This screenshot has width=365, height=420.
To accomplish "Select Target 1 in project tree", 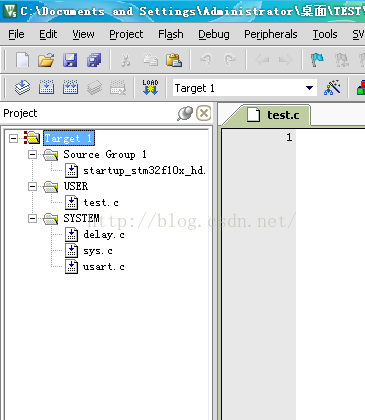I will point(69,138).
